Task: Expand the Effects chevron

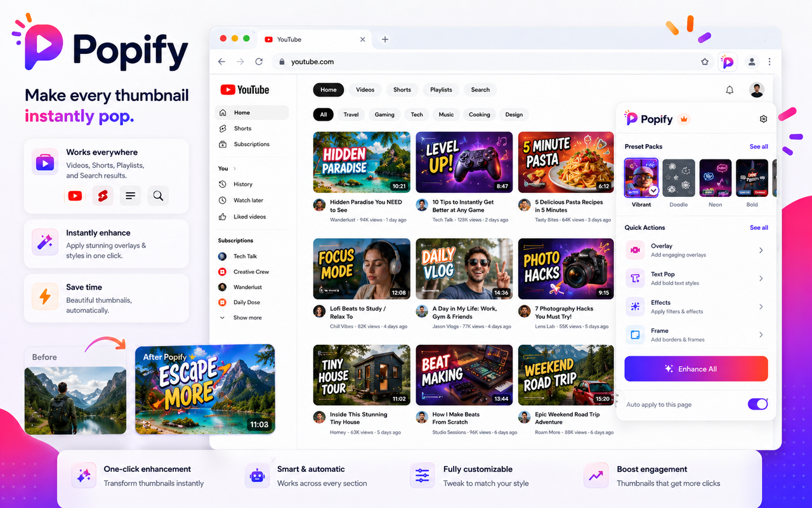Action: 761,307
